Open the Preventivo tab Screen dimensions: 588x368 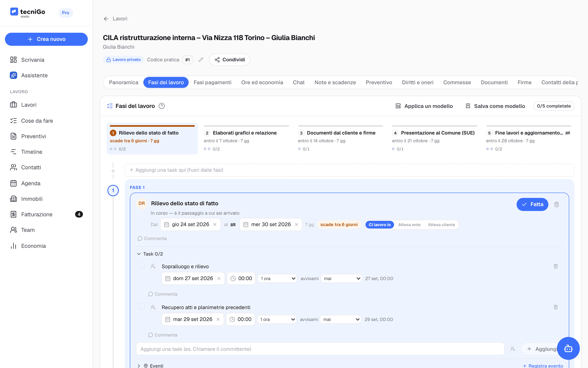click(x=379, y=83)
